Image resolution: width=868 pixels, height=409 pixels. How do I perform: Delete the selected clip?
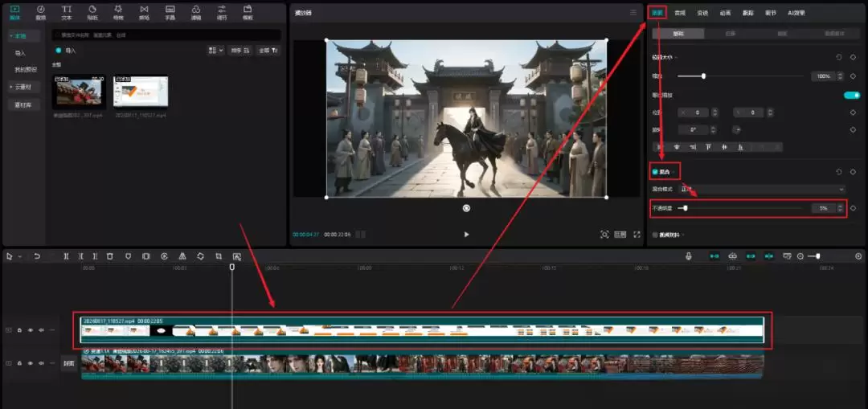pos(109,256)
